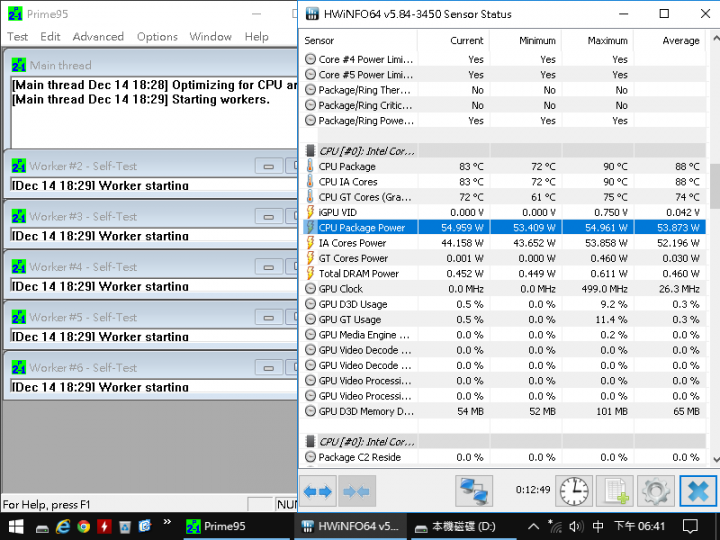Click the 中 input method indicator
This screenshot has height=540, width=720.
click(x=598, y=526)
